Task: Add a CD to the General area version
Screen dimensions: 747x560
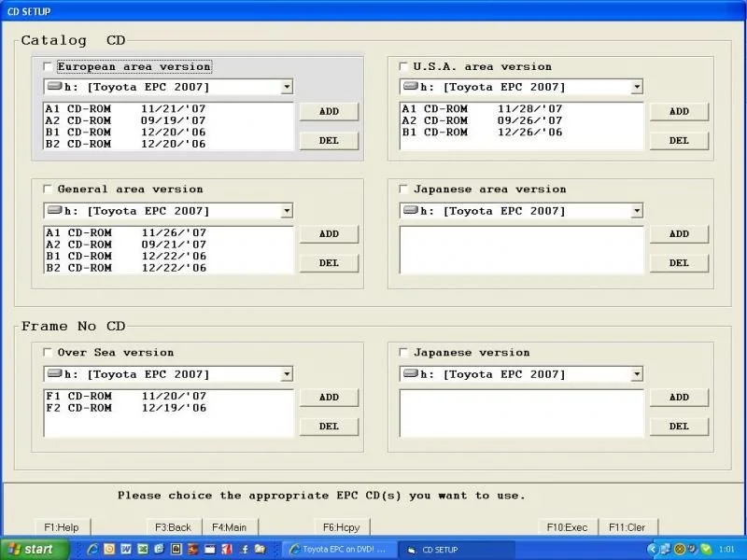Action: click(x=329, y=234)
